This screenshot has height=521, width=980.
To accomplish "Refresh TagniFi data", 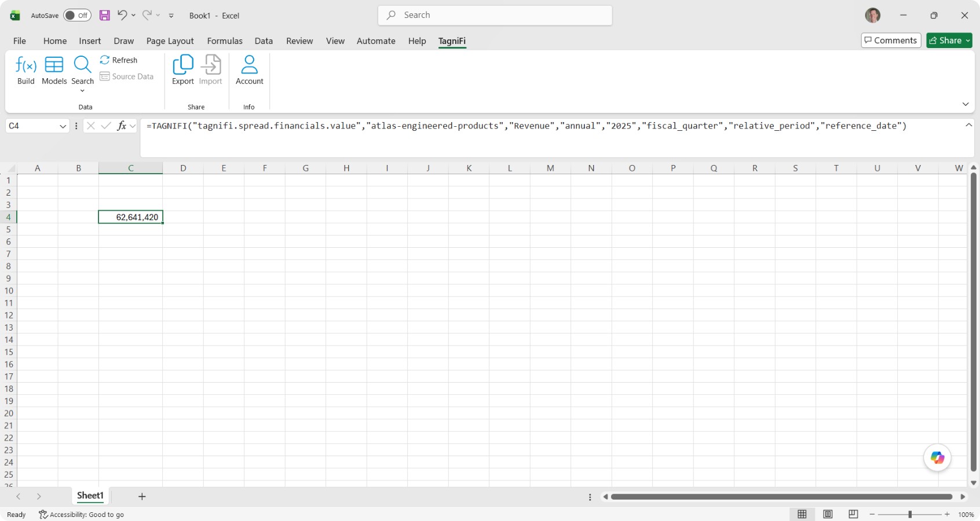I will coord(119,60).
